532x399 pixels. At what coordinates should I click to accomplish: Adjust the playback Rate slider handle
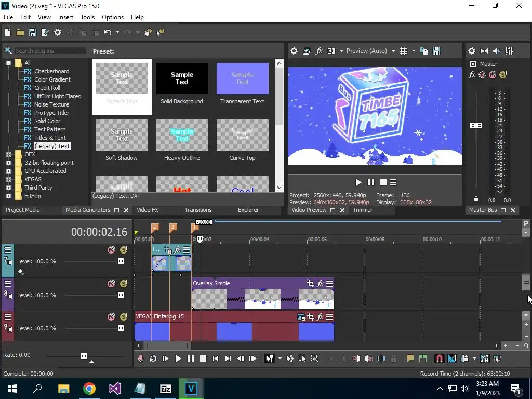[x=84, y=356]
